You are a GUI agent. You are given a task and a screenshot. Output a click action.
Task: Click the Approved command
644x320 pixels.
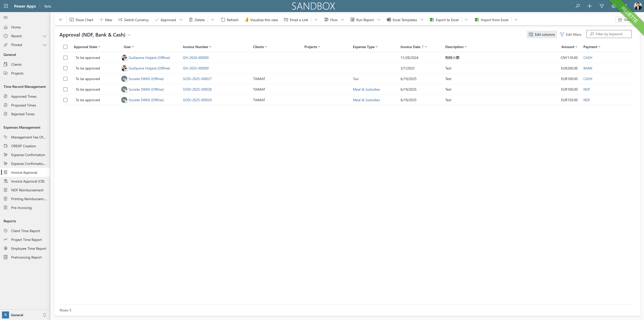tap(165, 20)
